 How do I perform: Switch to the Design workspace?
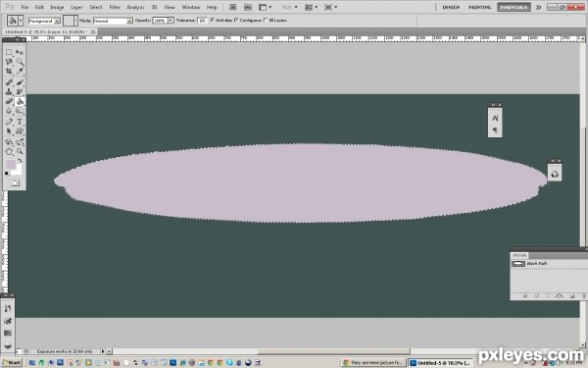[451, 7]
